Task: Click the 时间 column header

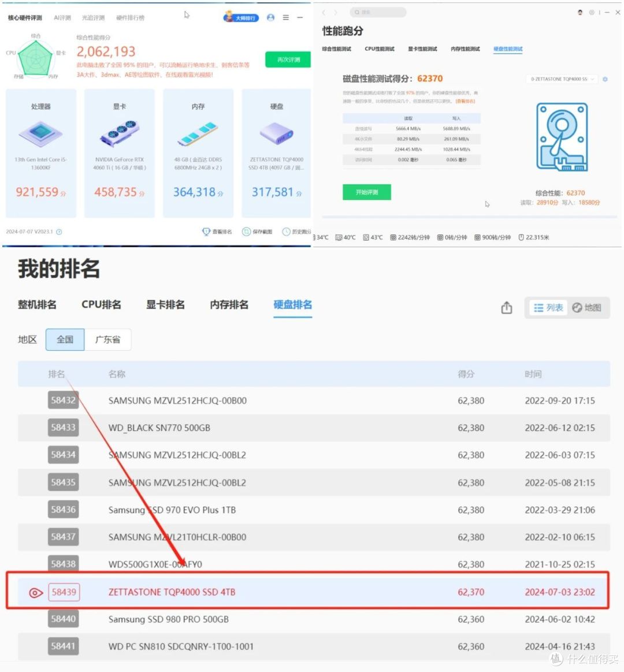Action: [x=533, y=374]
